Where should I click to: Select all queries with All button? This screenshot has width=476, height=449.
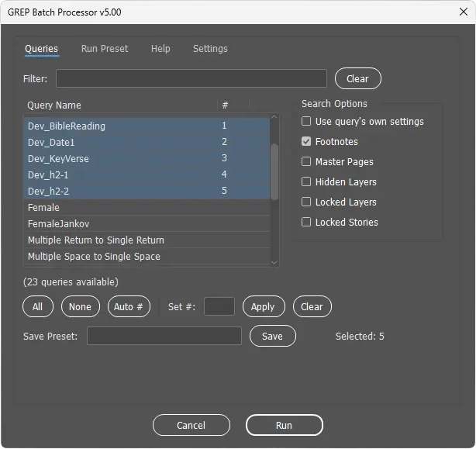pyautogui.click(x=38, y=306)
